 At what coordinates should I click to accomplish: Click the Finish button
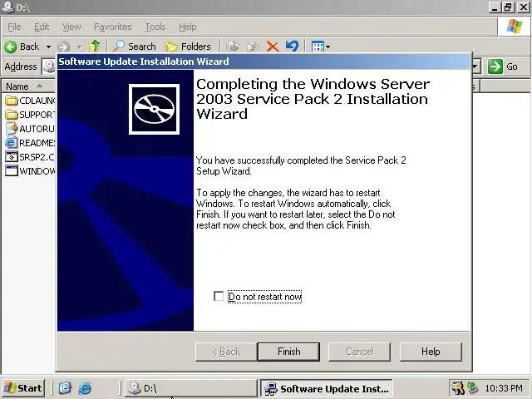pyautogui.click(x=288, y=352)
